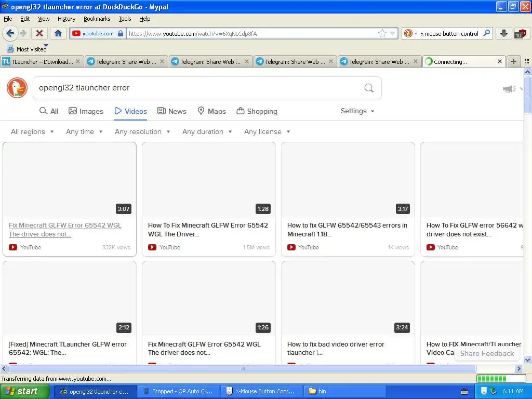Image resolution: width=532 pixels, height=399 pixels.
Task: Switch to Shopping results
Action: click(257, 111)
